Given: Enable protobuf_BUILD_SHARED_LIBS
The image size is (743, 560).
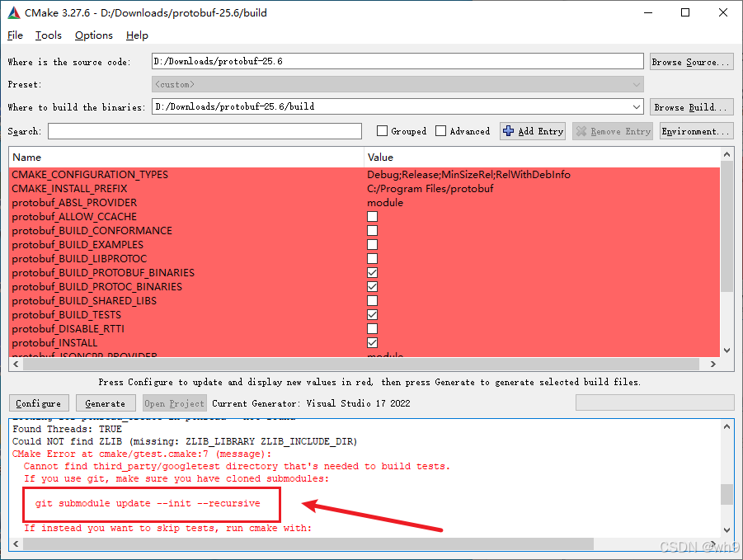Looking at the screenshot, I should 372,300.
